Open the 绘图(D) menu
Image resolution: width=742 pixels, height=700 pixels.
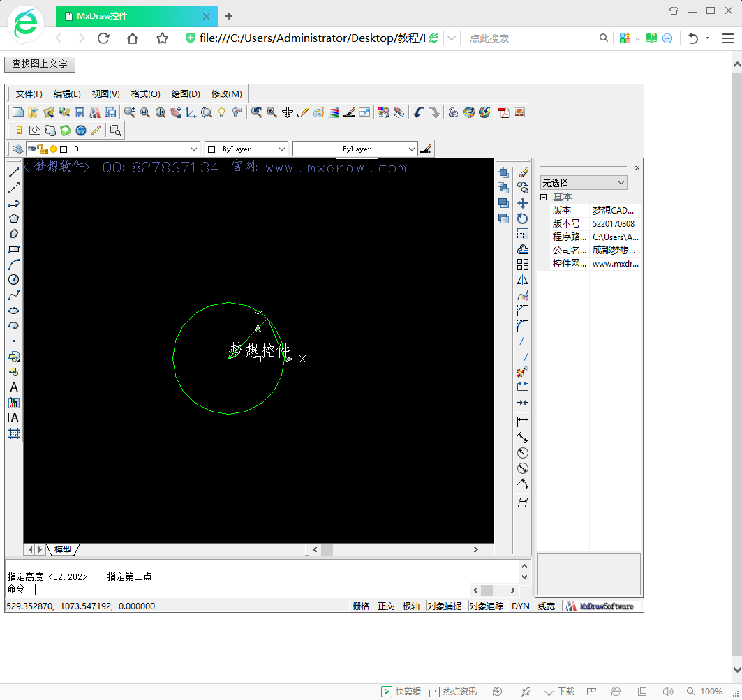point(186,94)
